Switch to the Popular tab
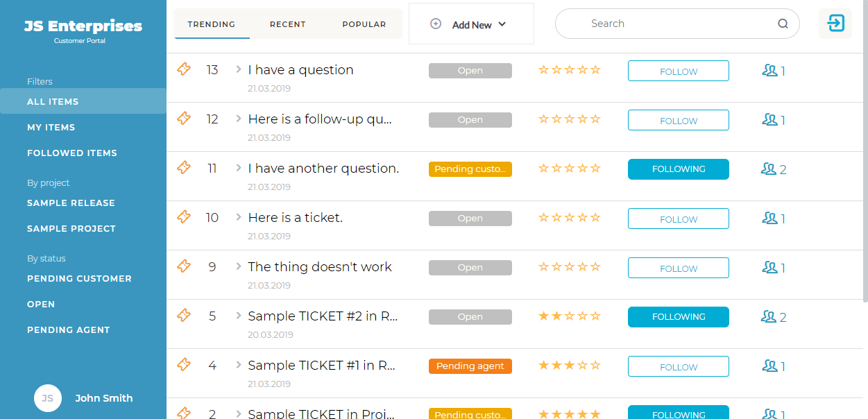The image size is (868, 419). (364, 24)
